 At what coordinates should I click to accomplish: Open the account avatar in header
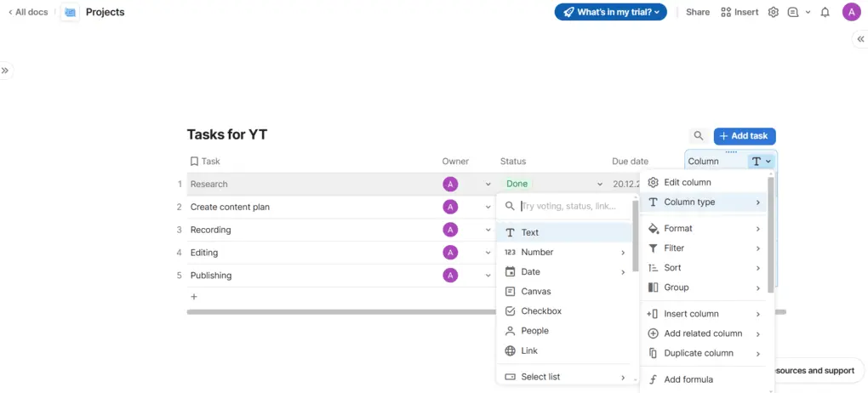[851, 12]
